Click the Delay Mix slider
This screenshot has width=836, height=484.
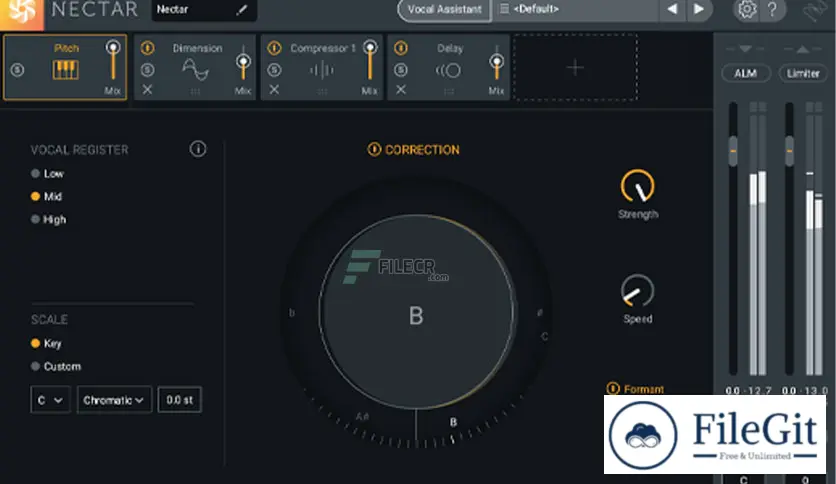pyautogui.click(x=496, y=62)
